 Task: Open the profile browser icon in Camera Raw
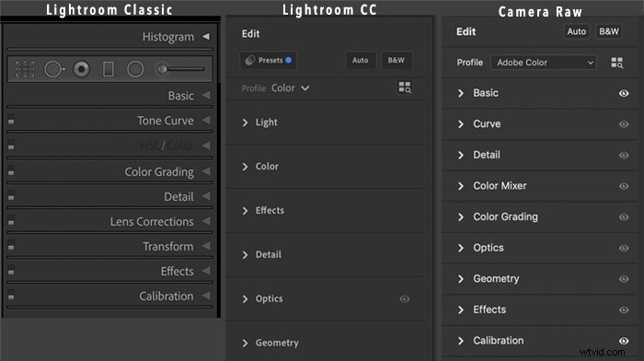click(x=617, y=63)
